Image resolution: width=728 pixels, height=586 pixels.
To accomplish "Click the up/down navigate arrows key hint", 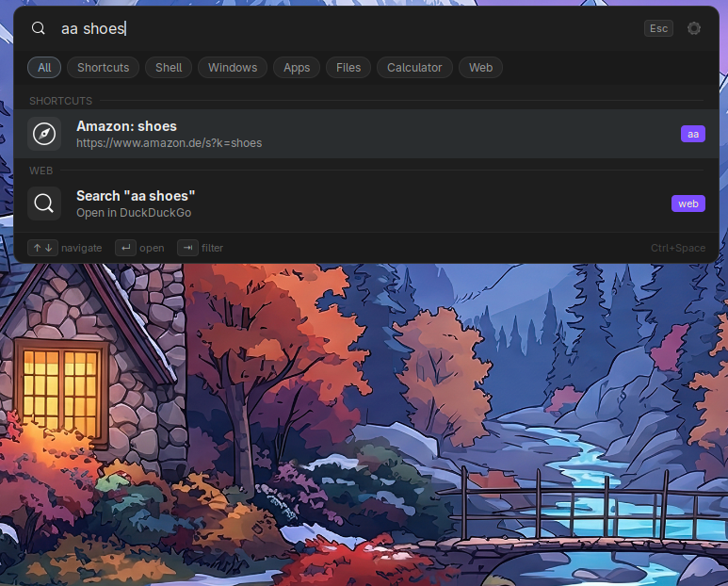I will [42, 248].
